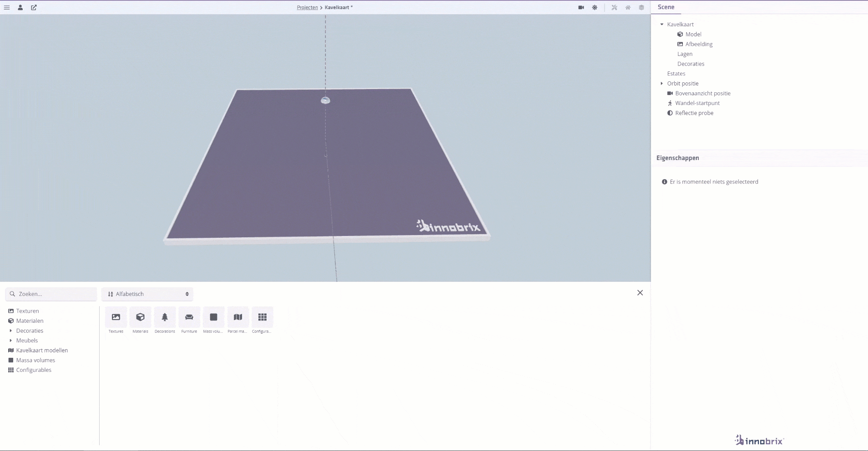Select Wandel-startpunt in the scene tree
The width and height of the screenshot is (868, 451).
[x=697, y=103]
